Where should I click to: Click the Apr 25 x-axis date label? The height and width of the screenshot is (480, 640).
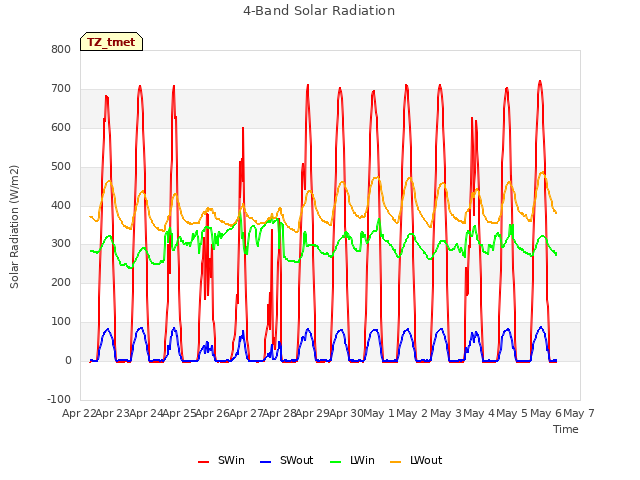tap(180, 413)
